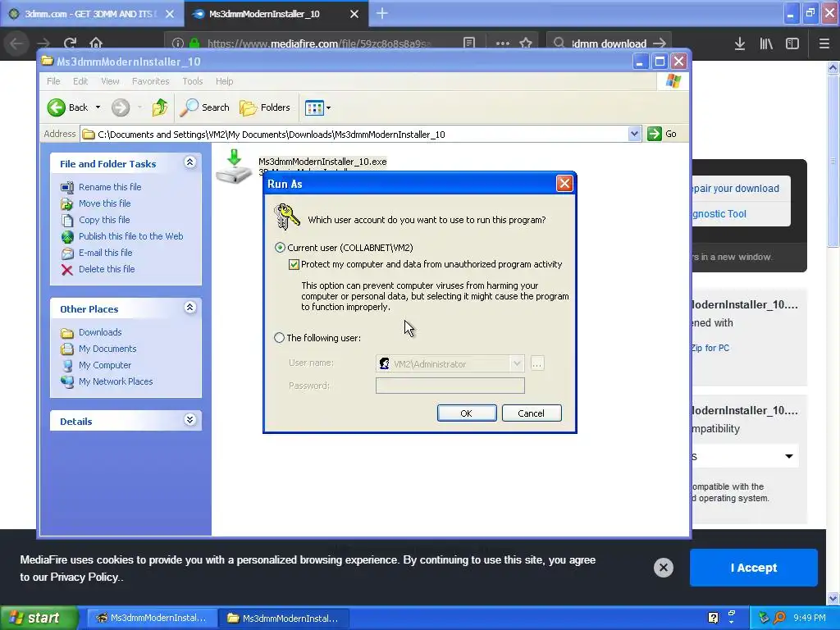Click the browse user ellipsis button
This screenshot has width=840, height=630.
pyautogui.click(x=537, y=363)
